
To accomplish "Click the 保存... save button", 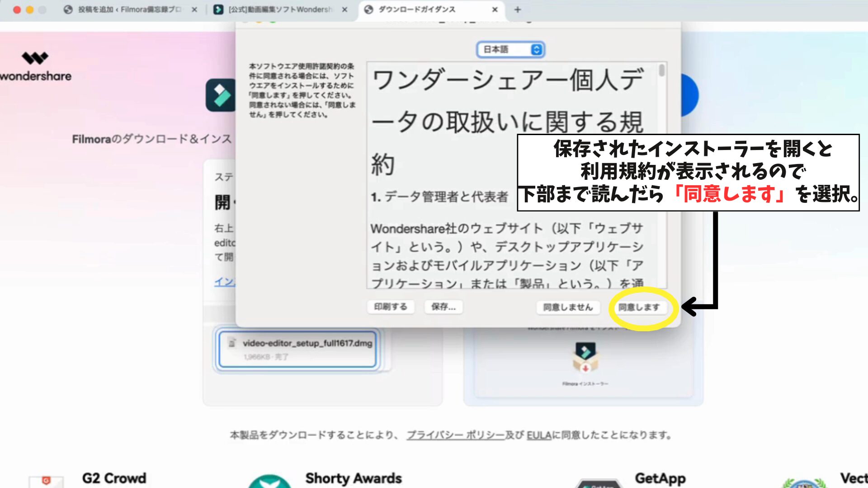I will (443, 307).
